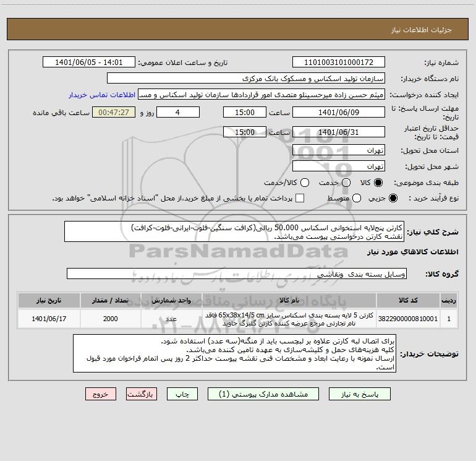Click the public announcement date field 1401/06/05 - 14:01
476x461 pixels.
coord(89,62)
